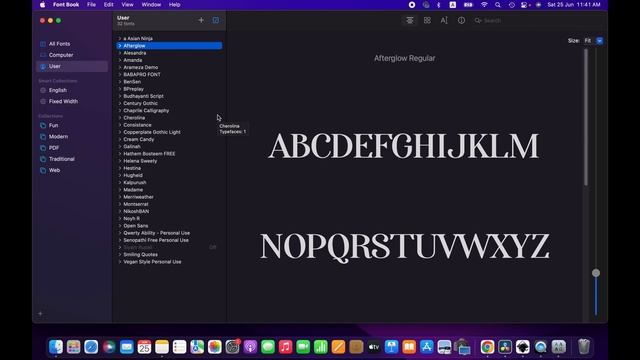This screenshot has height=360, width=640.
Task: Click the preview pane vertical scrollbar
Action: 586,118
